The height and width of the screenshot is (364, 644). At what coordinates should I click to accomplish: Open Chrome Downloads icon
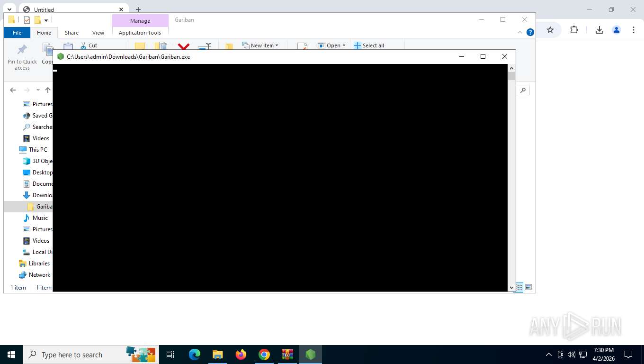pos(599,30)
